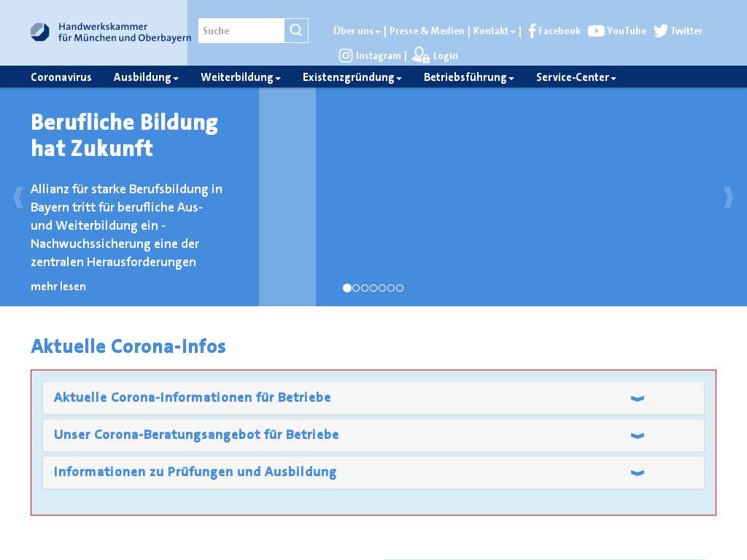Open the YouTube icon link

(x=596, y=31)
